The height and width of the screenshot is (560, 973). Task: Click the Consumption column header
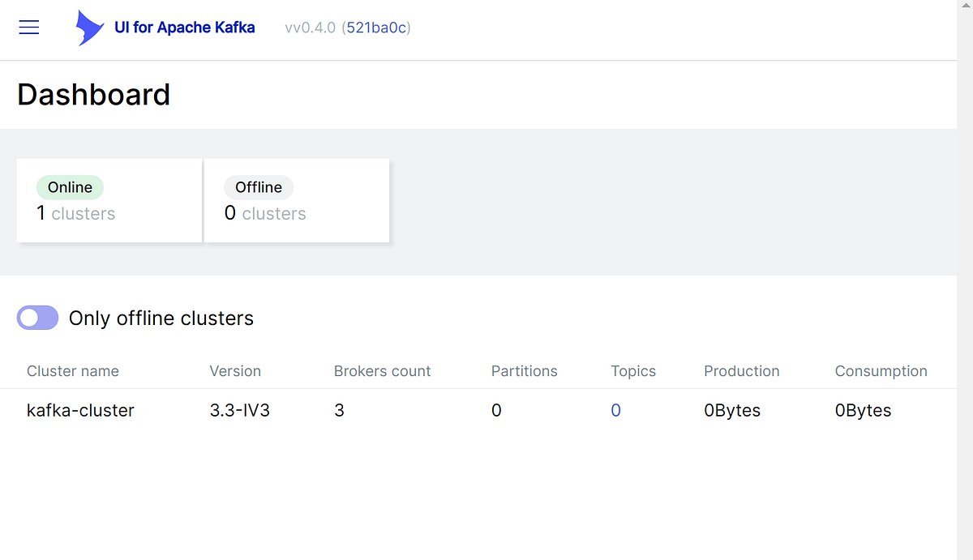[x=881, y=371]
